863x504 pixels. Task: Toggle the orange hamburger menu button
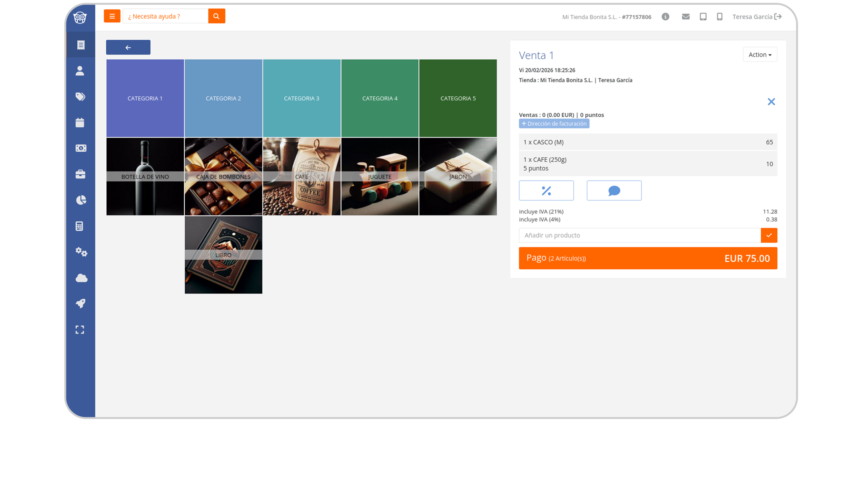(112, 16)
